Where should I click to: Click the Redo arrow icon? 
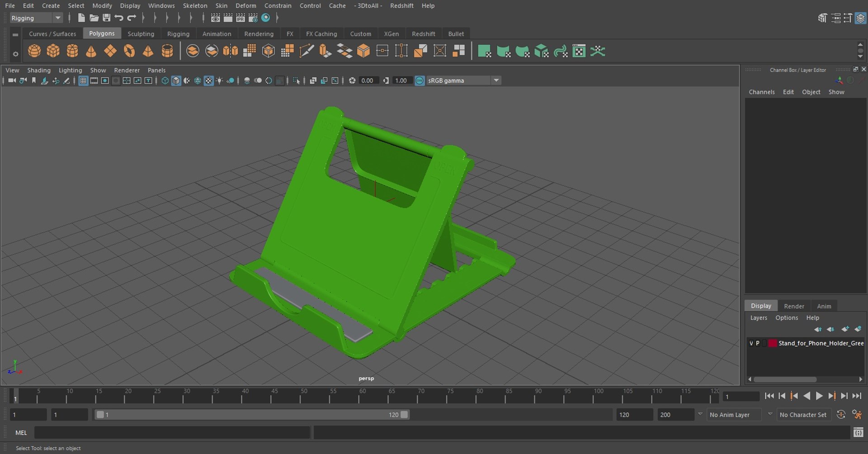pos(132,18)
